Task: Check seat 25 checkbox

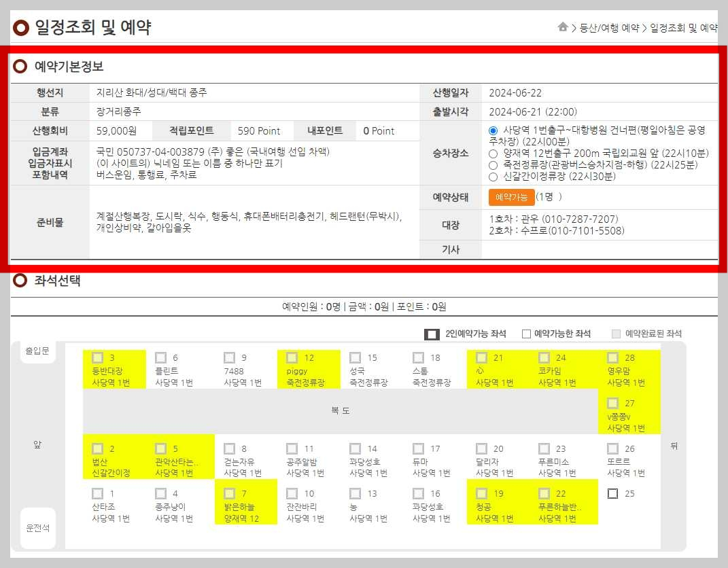Action: point(613,493)
